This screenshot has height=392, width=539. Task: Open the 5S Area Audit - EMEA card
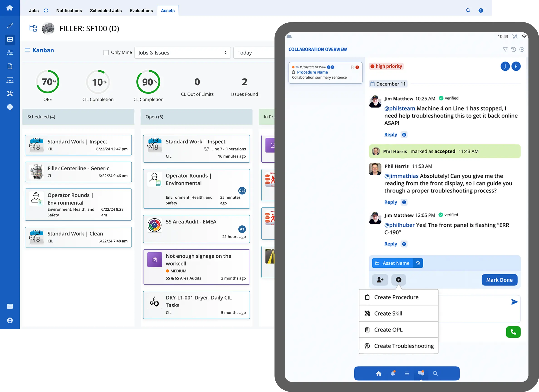click(x=196, y=229)
